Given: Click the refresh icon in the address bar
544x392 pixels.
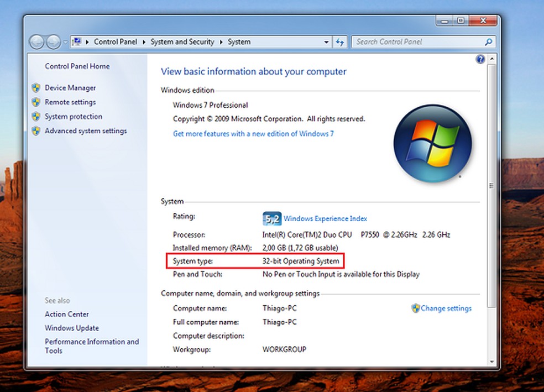Looking at the screenshot, I should (x=341, y=42).
